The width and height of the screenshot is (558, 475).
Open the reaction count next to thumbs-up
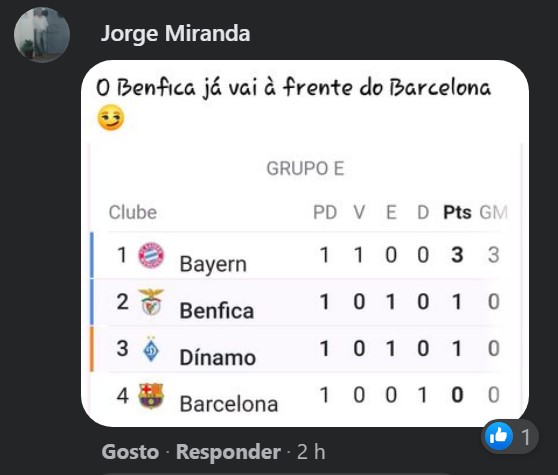coord(526,437)
